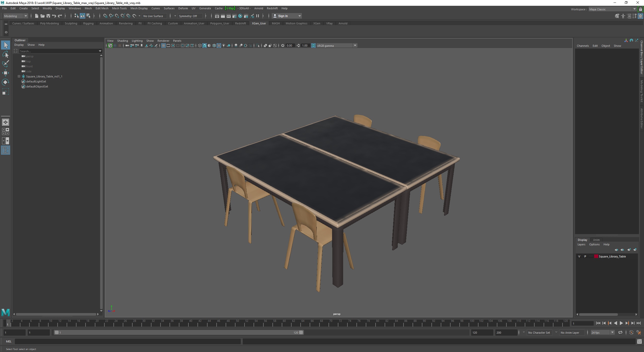644x352 pixels.
Task: Toggle the viewport grid icon
Action: (x=163, y=46)
